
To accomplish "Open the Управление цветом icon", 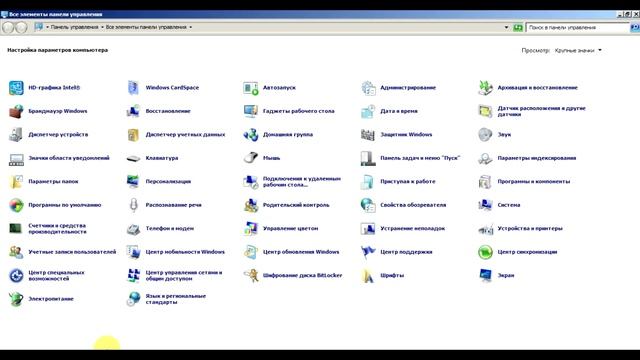I will click(251, 229).
